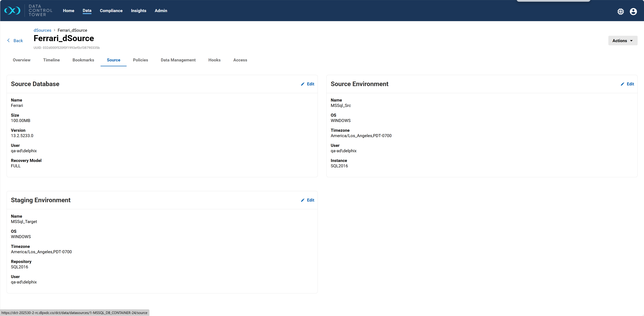Open the AI chip icon in header
This screenshot has width=644, height=316.
[x=620, y=11]
